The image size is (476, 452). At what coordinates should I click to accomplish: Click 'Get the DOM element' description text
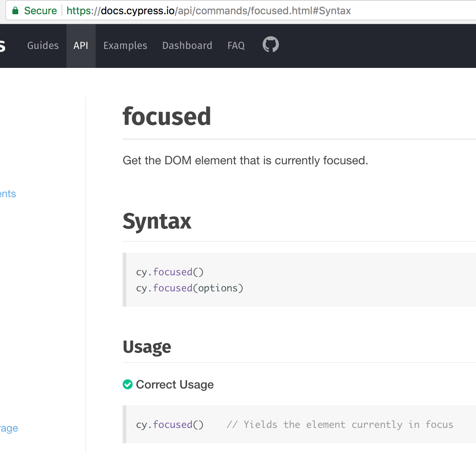tap(245, 160)
